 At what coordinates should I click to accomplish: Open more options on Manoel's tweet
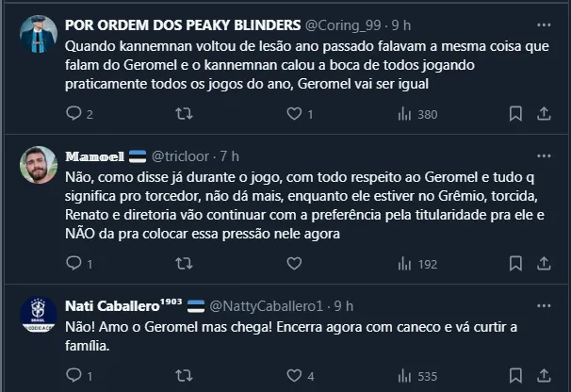click(544, 155)
